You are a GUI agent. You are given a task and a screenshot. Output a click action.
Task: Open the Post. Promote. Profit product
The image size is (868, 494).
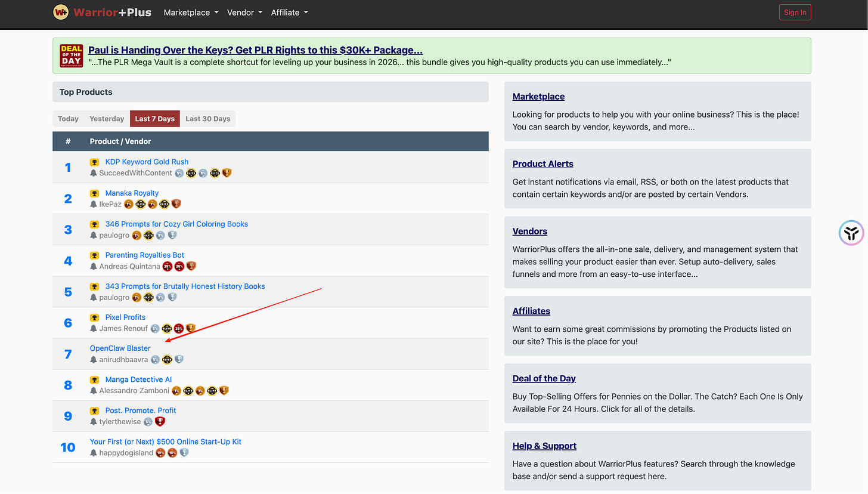tap(141, 410)
